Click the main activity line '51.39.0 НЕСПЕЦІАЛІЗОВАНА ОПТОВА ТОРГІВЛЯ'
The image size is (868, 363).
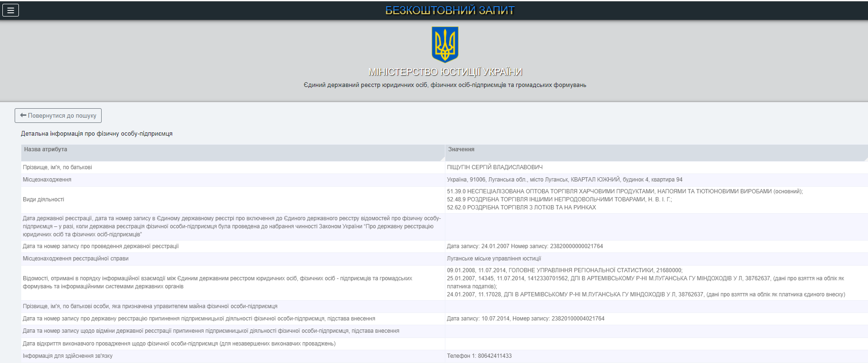(x=624, y=191)
